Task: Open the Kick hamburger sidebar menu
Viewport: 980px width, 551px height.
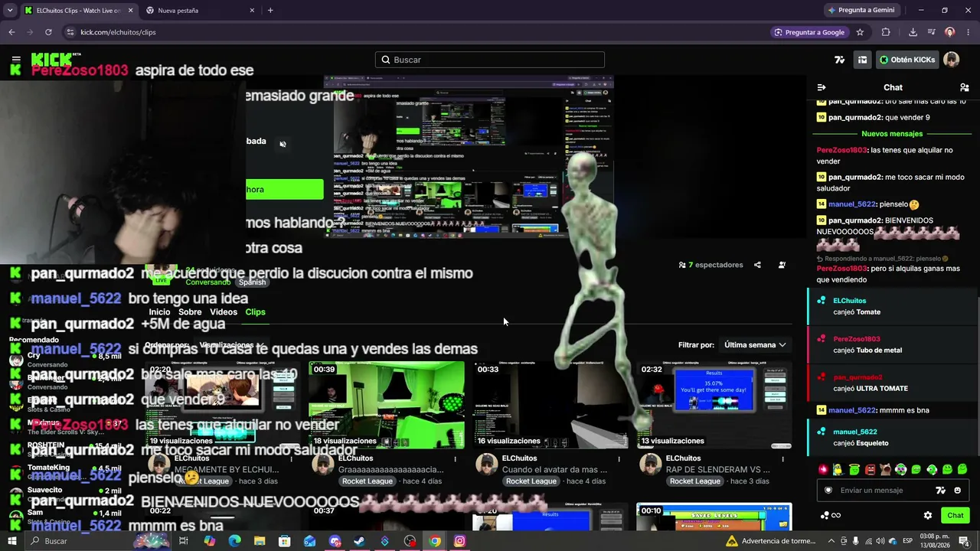Action: 16,60
